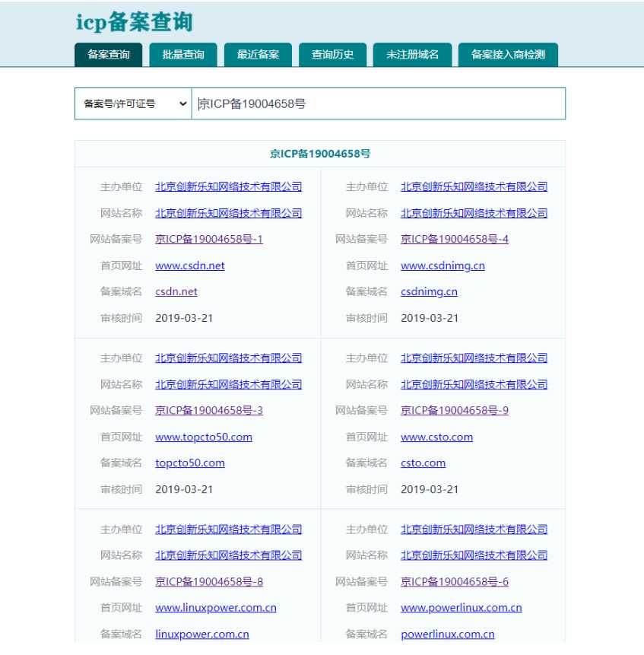The height and width of the screenshot is (655, 644).
Task: Open 主办单位 company link in powerlinux.com.cn record
Action: [474, 529]
